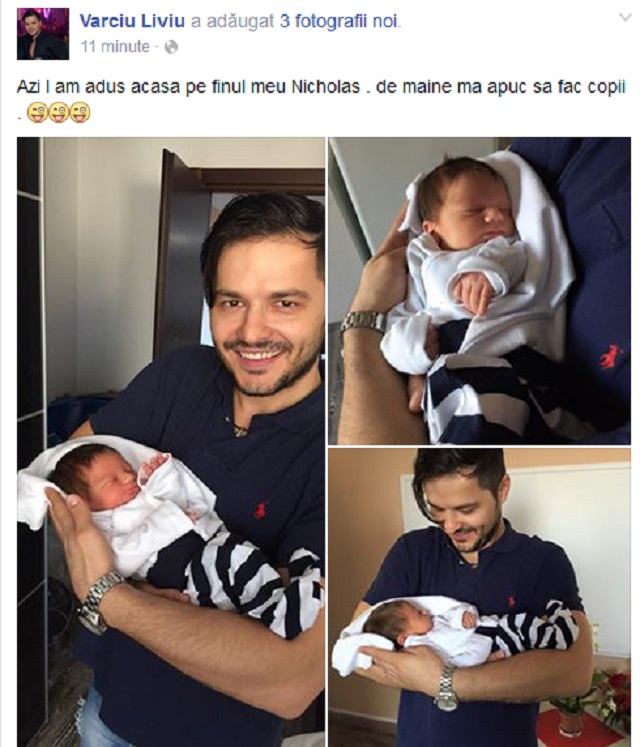Screen dimensions: 640x747
Task: Click the post caption text about Nicholas
Action: (321, 88)
